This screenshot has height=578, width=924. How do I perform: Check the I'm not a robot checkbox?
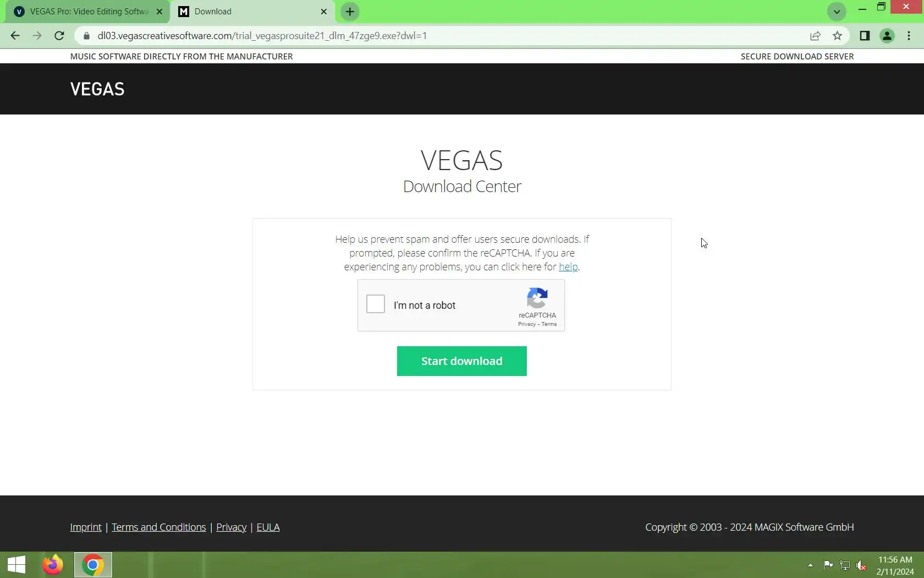pyautogui.click(x=376, y=304)
